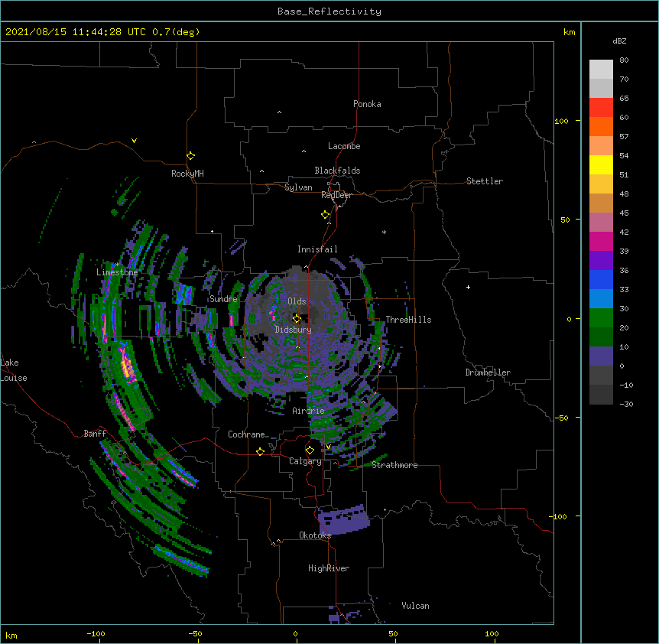Click the Lake Louise label

pos(14,370)
